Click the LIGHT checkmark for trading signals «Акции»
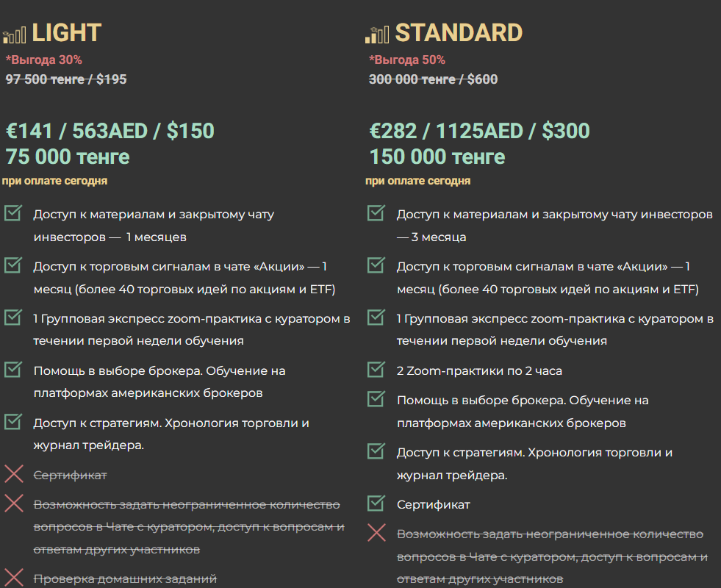The height and width of the screenshot is (588, 721). click(13, 265)
